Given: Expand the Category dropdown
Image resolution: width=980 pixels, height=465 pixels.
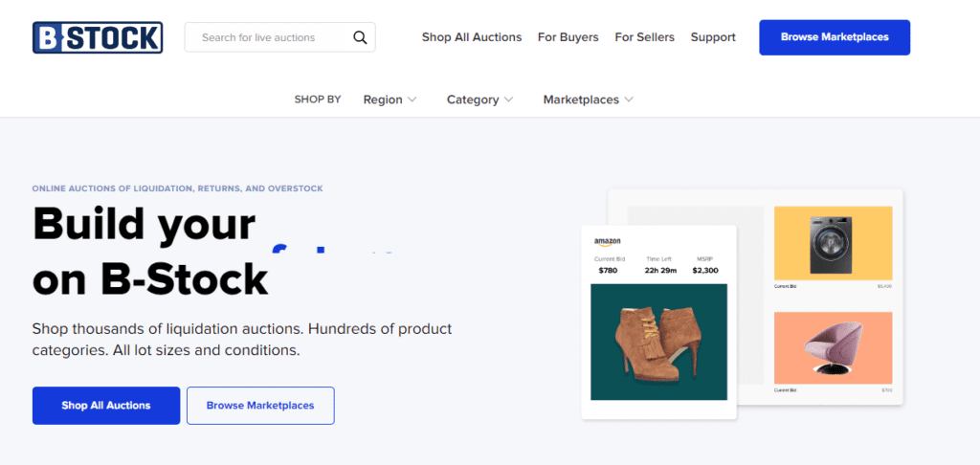Looking at the screenshot, I should click(480, 100).
